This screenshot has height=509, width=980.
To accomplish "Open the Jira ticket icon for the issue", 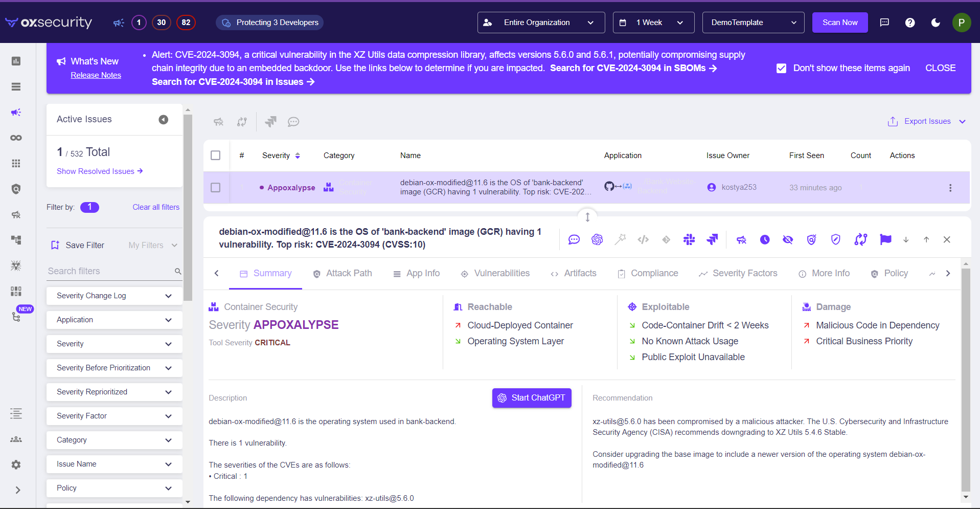I will point(712,239).
